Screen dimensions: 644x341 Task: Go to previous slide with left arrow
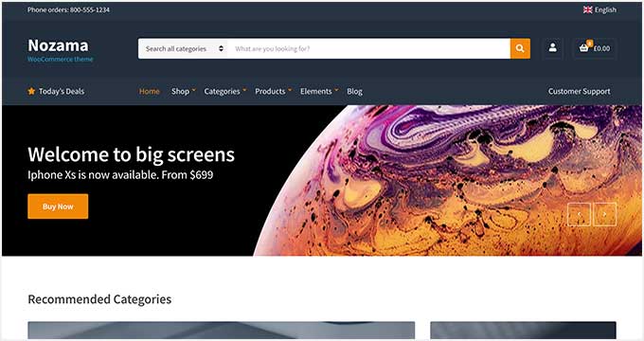tap(579, 214)
